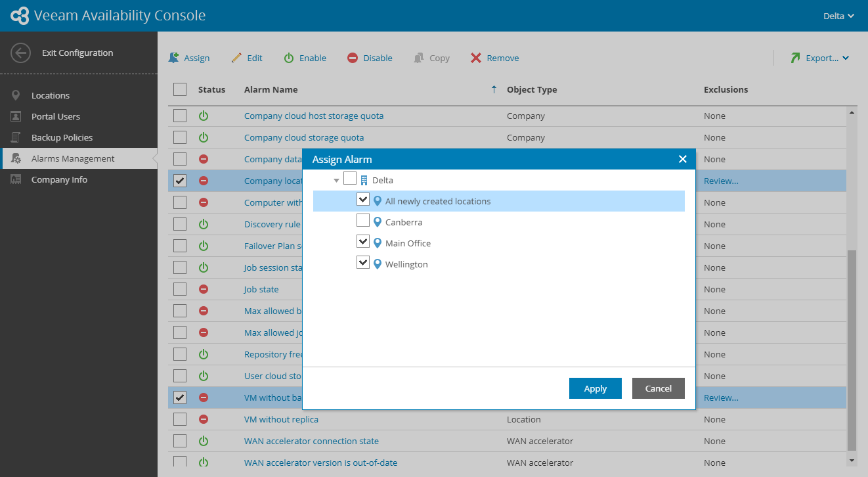The width and height of the screenshot is (868, 477).
Task: Open Backup Policies in the sidebar
Action: click(79, 137)
